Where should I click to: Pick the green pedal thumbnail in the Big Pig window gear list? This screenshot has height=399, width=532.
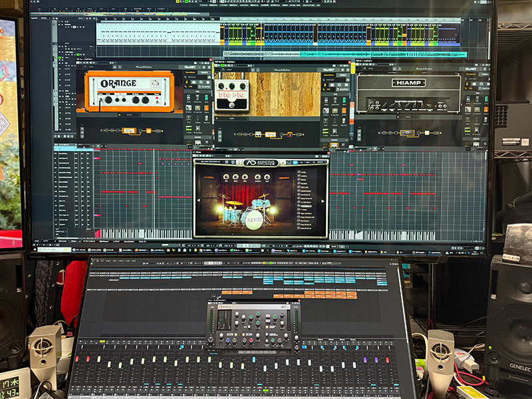(x=344, y=100)
